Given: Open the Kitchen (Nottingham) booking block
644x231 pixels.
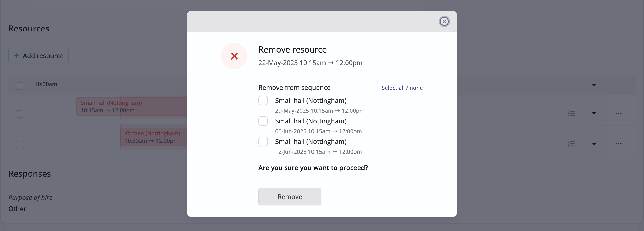Looking at the screenshot, I should [x=154, y=137].
